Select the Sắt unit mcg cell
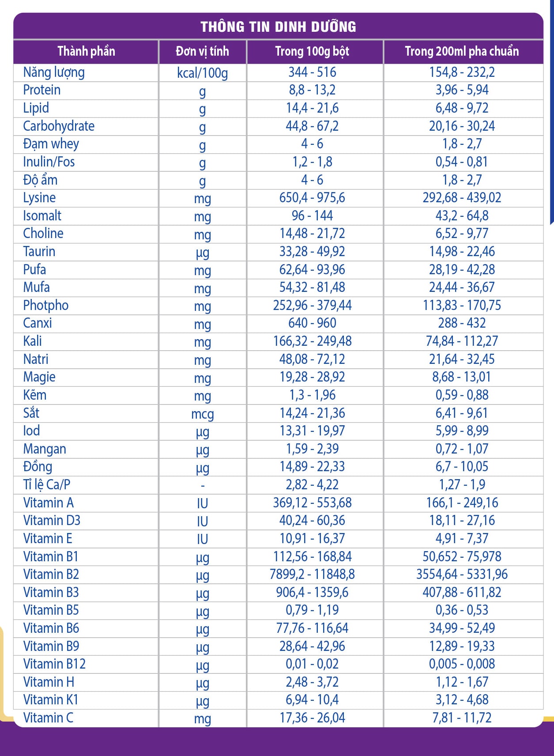This screenshot has width=554, height=756. pos(202,414)
